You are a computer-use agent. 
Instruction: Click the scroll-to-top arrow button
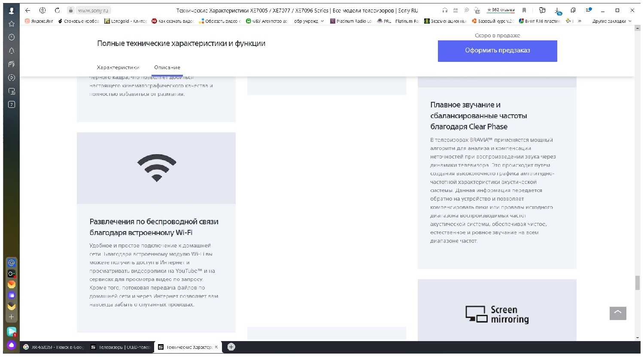point(617,313)
